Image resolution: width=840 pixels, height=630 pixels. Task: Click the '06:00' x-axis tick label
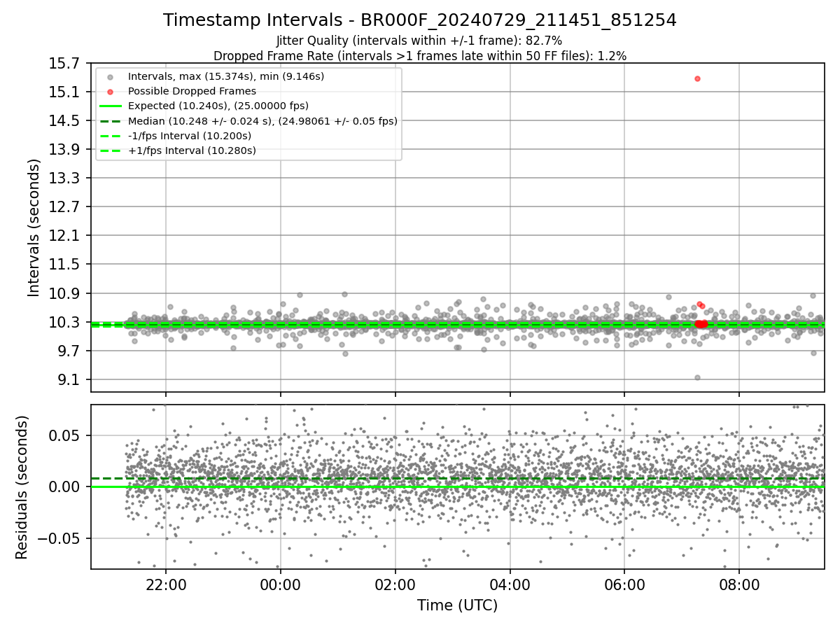point(624,584)
